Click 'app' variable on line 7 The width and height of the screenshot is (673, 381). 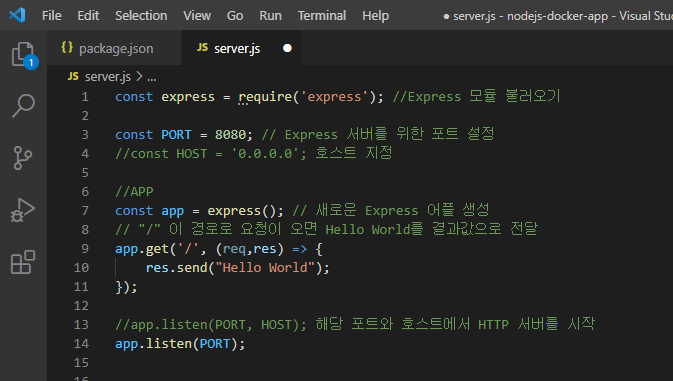pos(173,211)
